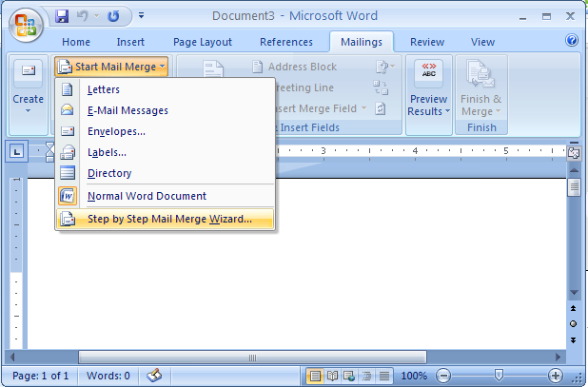Open the Page Layout ribbon tab

(x=202, y=42)
